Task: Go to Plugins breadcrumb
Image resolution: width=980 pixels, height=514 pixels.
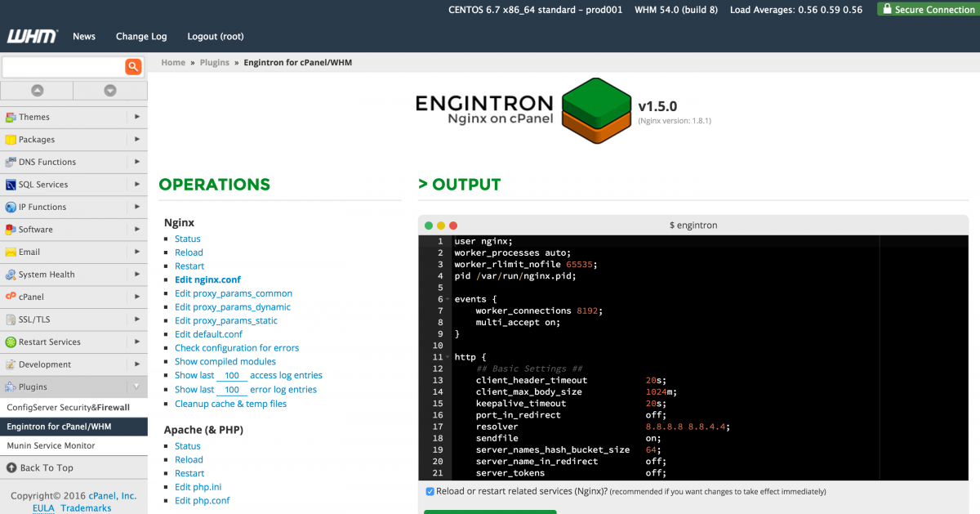Action: (215, 62)
